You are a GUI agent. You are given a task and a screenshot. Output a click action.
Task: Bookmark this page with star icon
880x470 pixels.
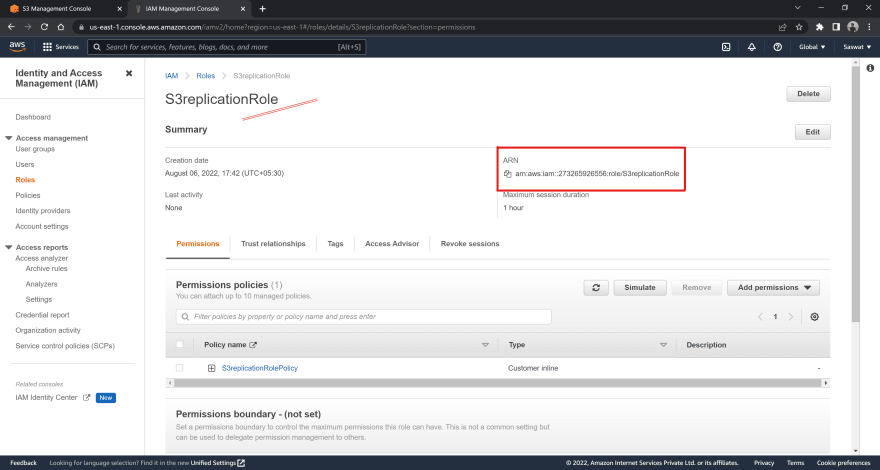(798, 27)
